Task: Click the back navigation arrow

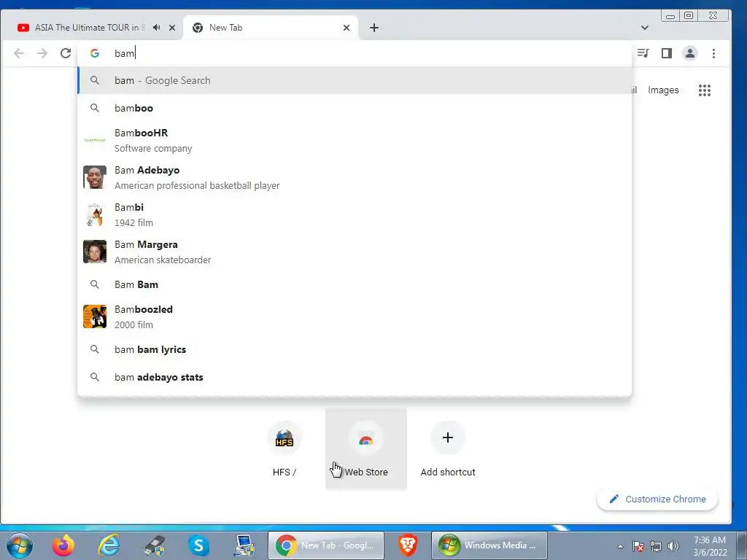Action: tap(19, 53)
